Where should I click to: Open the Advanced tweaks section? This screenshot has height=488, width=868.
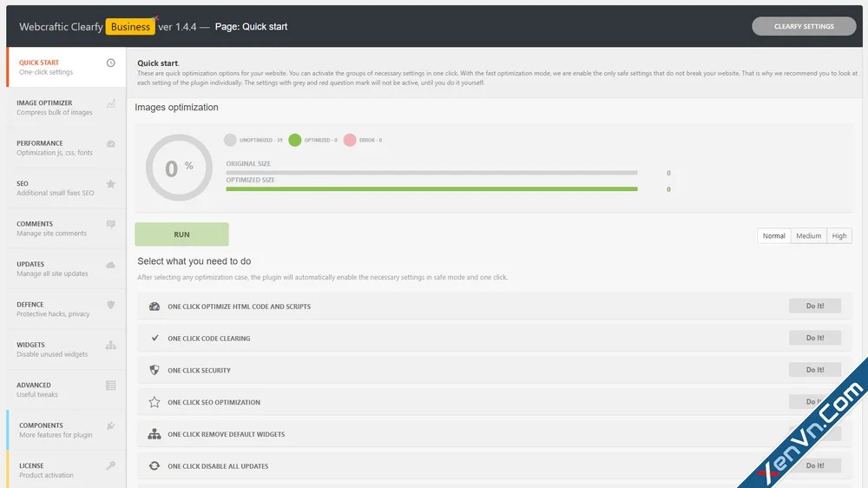[x=67, y=389]
